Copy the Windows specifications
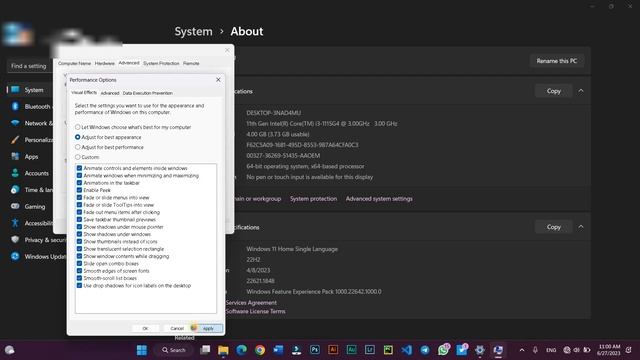 [x=553, y=227]
